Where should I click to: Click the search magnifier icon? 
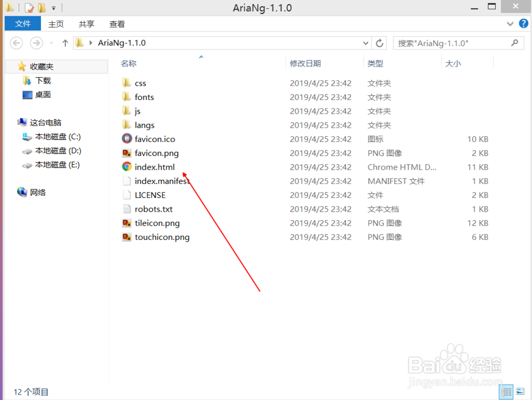(x=514, y=43)
